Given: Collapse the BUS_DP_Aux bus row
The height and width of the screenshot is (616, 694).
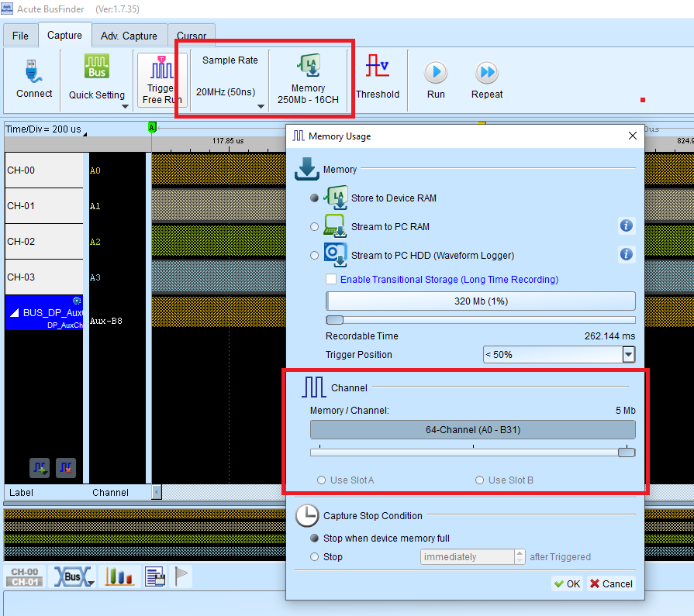Looking at the screenshot, I should (x=15, y=312).
